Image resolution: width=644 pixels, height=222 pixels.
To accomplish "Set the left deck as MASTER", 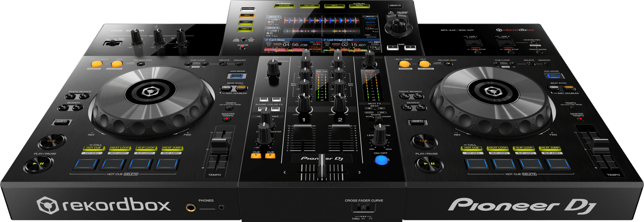I will point(241,88).
